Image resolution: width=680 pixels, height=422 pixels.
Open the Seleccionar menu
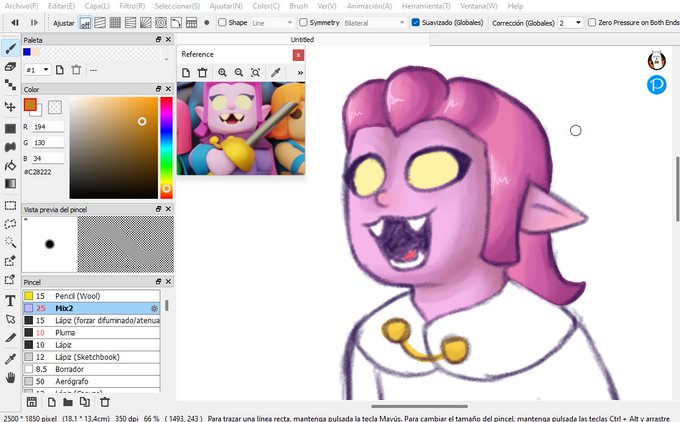177,6
